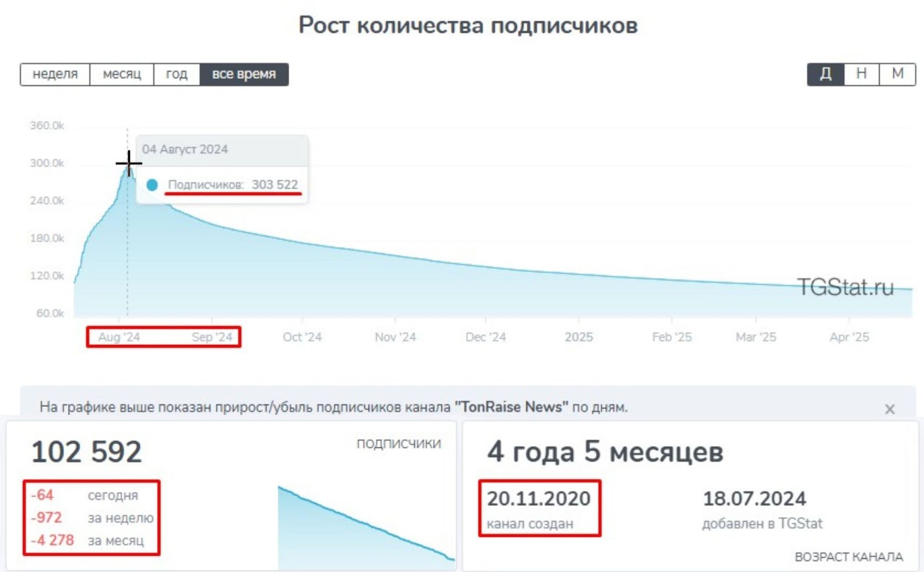
Task: Click the 2025 axis label
Action: [579, 337]
